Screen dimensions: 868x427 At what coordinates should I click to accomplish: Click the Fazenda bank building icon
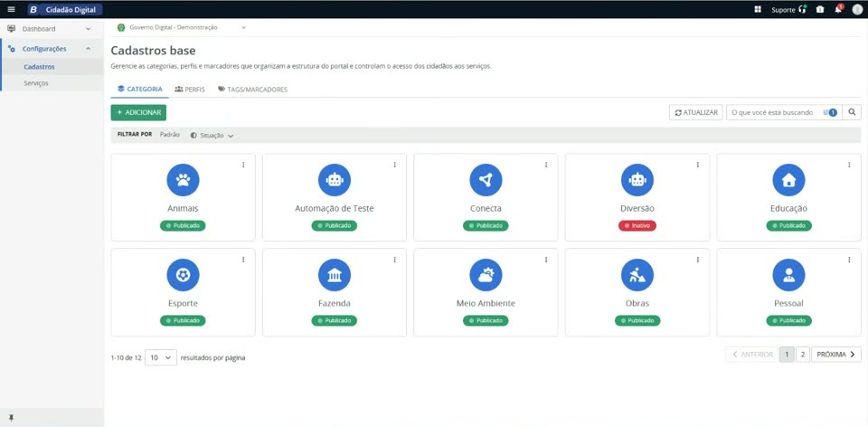(335, 275)
